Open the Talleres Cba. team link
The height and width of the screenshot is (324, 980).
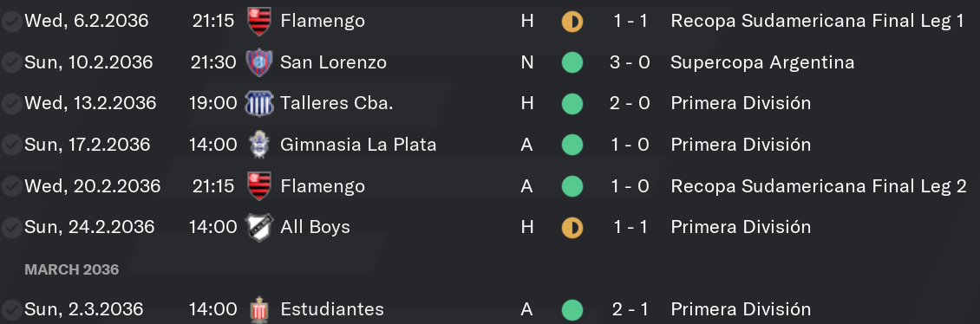point(336,103)
